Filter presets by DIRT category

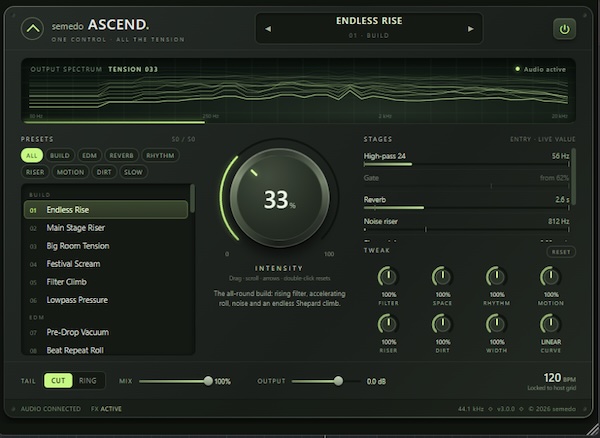click(104, 172)
